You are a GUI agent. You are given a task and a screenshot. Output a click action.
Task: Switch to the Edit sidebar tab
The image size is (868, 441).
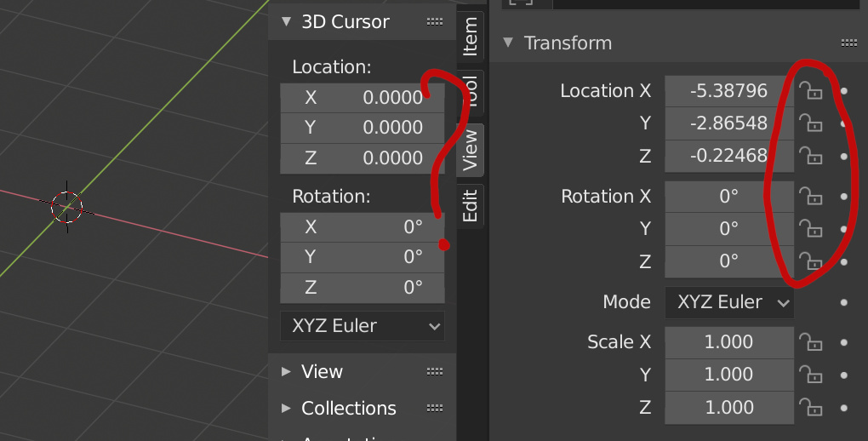tap(470, 205)
